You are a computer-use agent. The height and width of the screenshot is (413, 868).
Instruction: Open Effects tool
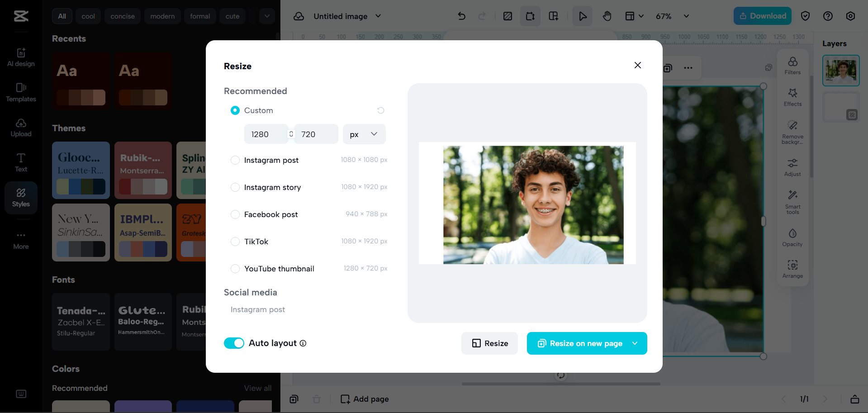[x=792, y=97]
